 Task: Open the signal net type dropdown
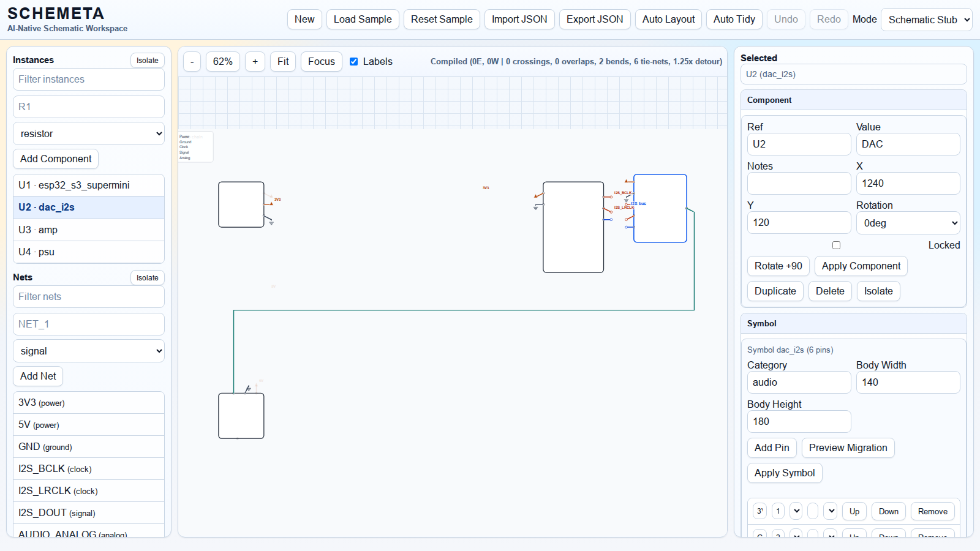[x=89, y=351]
